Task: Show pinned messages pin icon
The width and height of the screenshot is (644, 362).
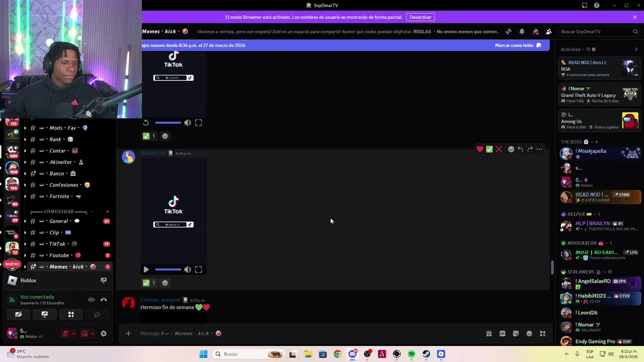Action: pyautogui.click(x=535, y=31)
